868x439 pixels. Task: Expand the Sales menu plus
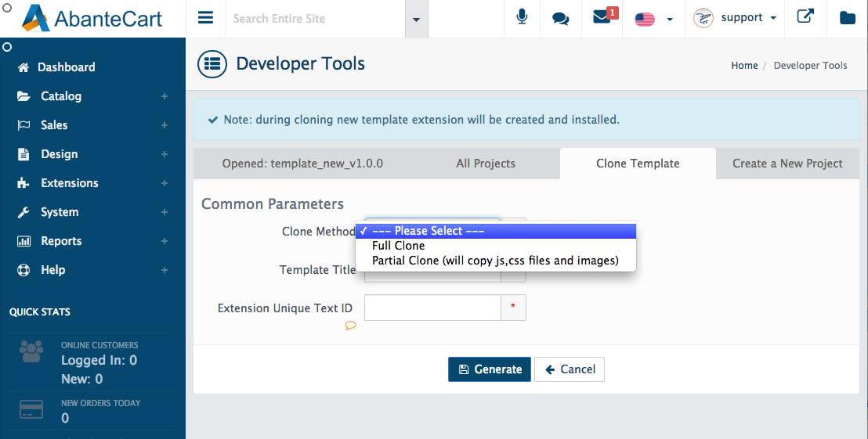click(x=165, y=125)
